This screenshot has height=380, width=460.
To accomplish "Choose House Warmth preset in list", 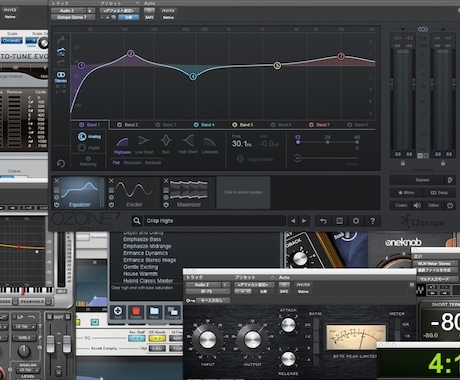I will coord(140,274).
